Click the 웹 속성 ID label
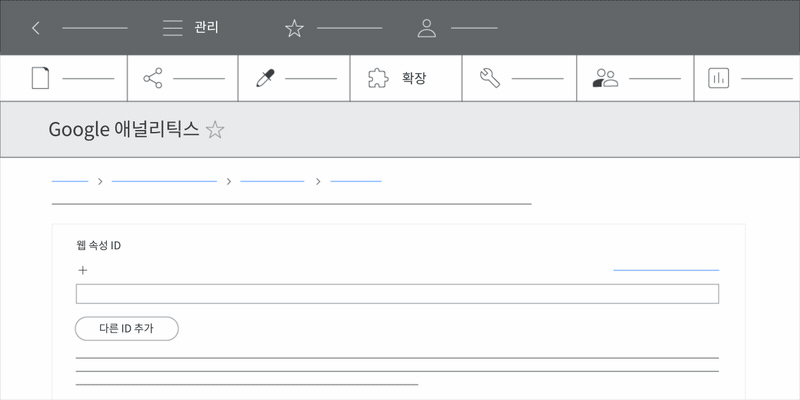Screen dimensions: 800x400 (x=98, y=245)
